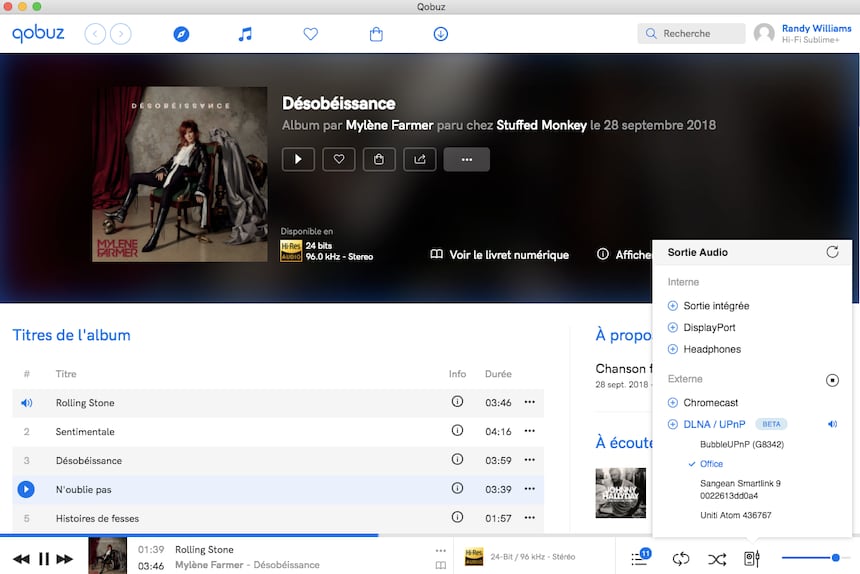Skip to next track
Viewport: 860px width, 574px height.
(65, 559)
